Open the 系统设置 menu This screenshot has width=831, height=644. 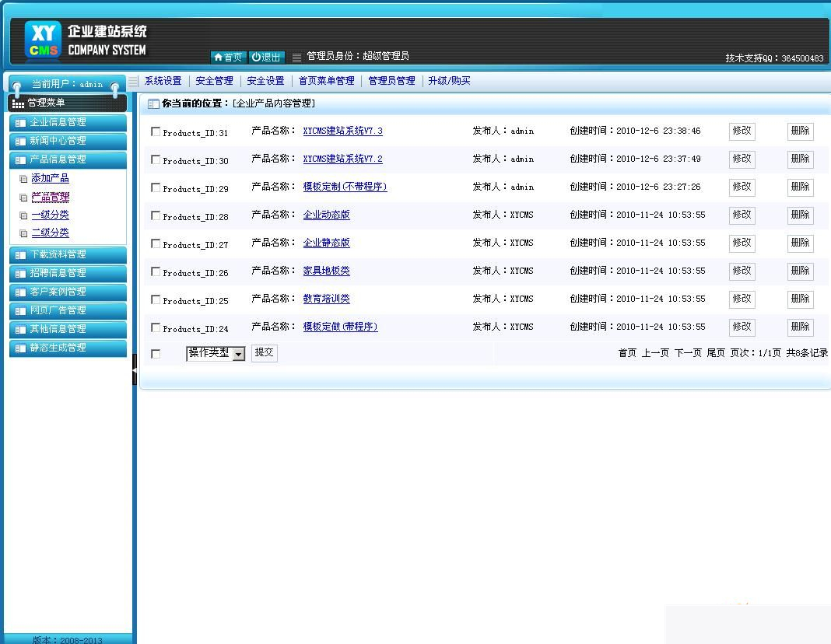164,80
